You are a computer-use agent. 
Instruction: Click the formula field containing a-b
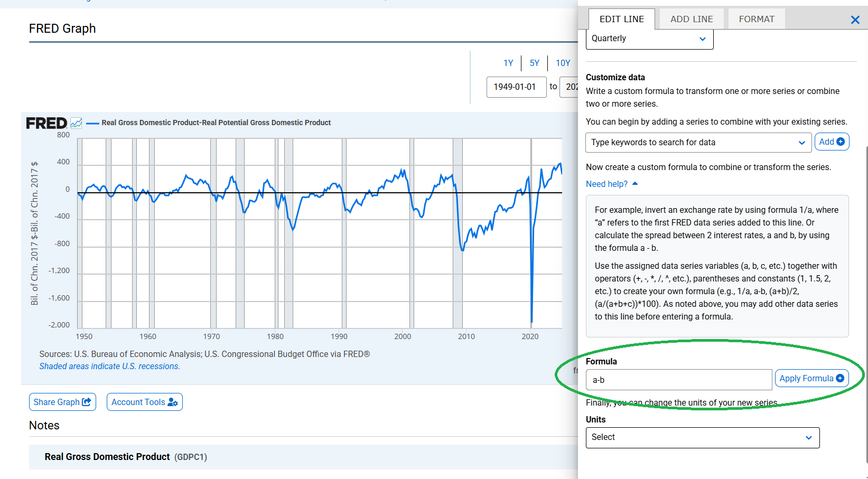(x=679, y=379)
